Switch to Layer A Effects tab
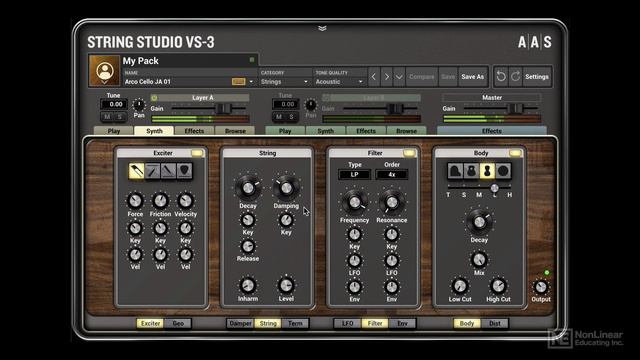This screenshot has height=360, width=640. pos(194,131)
